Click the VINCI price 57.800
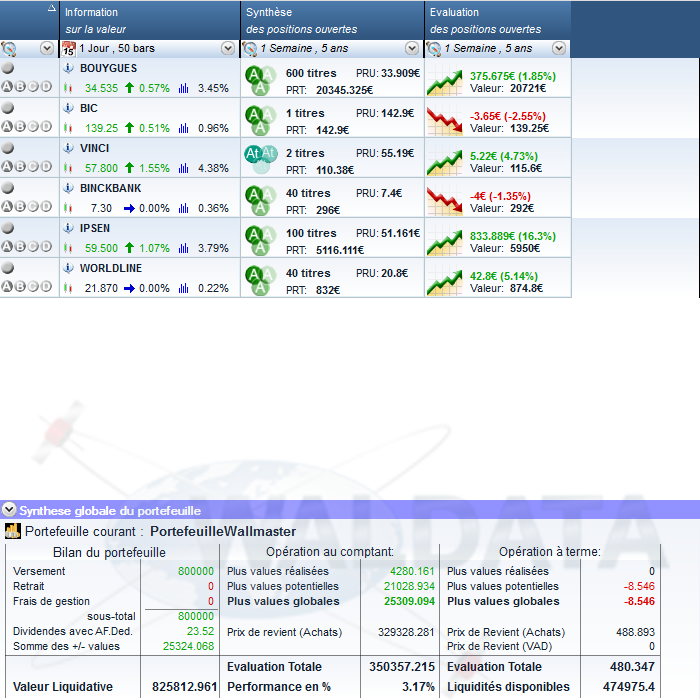This screenshot has height=700, width=700. (101, 168)
